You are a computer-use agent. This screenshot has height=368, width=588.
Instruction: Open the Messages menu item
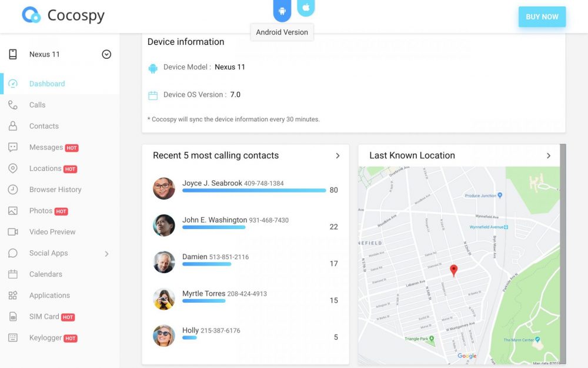[60, 147]
